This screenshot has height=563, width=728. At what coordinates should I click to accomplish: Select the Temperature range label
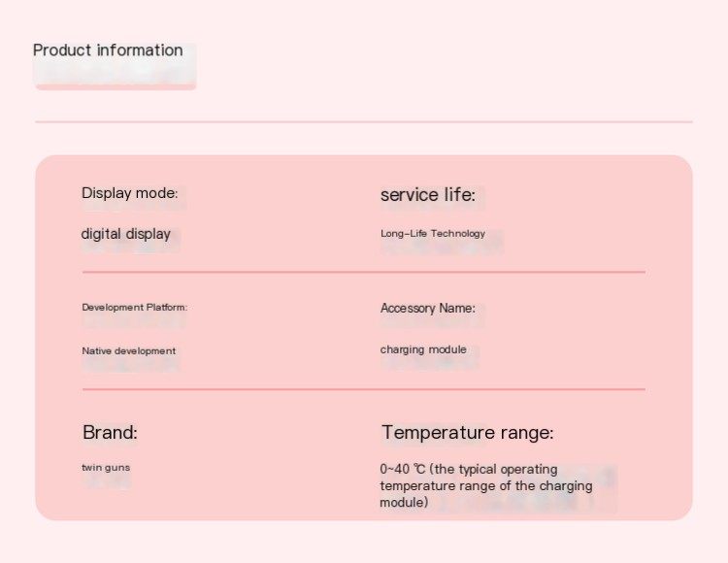[x=468, y=432]
